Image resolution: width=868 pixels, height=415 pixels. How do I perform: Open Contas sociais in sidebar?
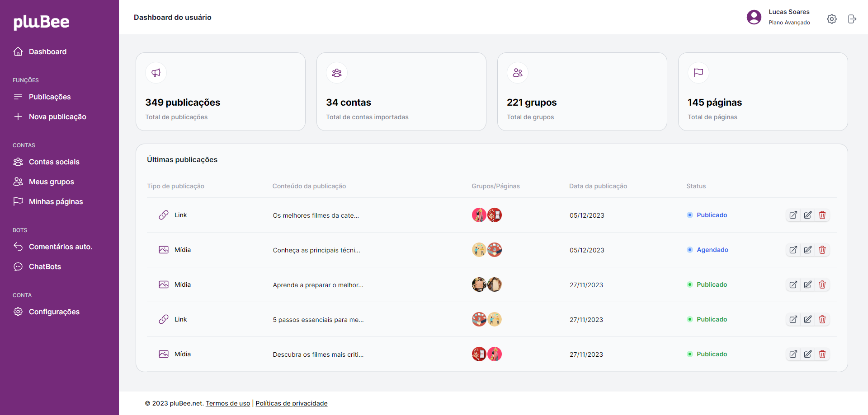tap(46, 162)
